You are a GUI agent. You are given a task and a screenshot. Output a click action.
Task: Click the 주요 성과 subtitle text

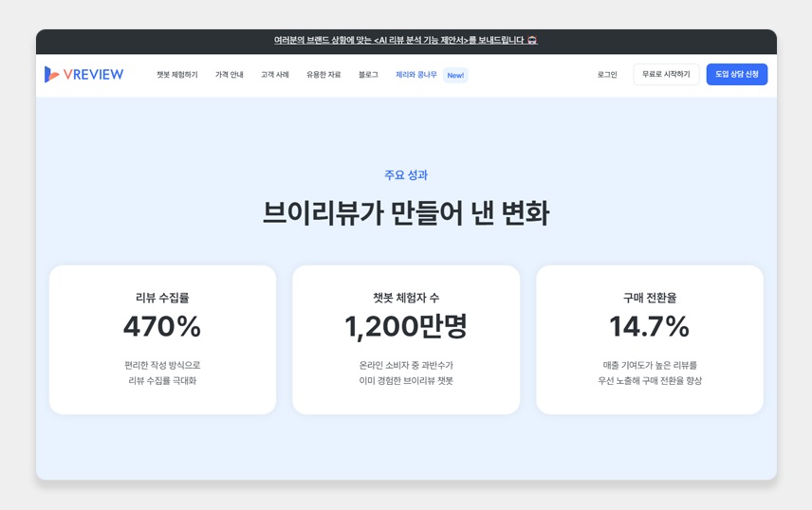tap(406, 175)
